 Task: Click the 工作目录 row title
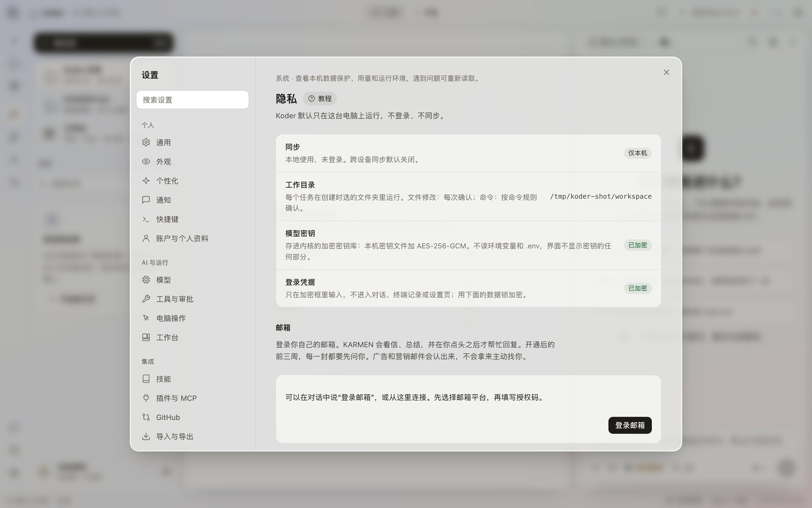pyautogui.click(x=300, y=185)
